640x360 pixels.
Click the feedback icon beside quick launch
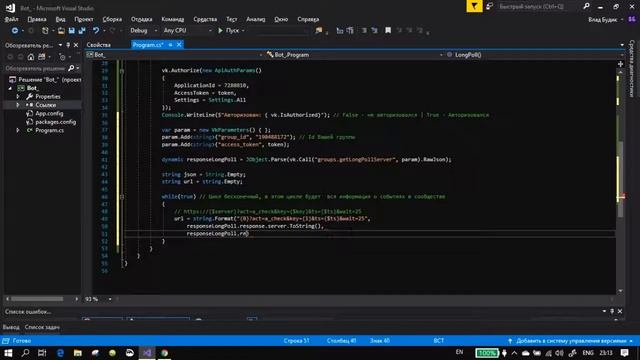click(x=489, y=6)
